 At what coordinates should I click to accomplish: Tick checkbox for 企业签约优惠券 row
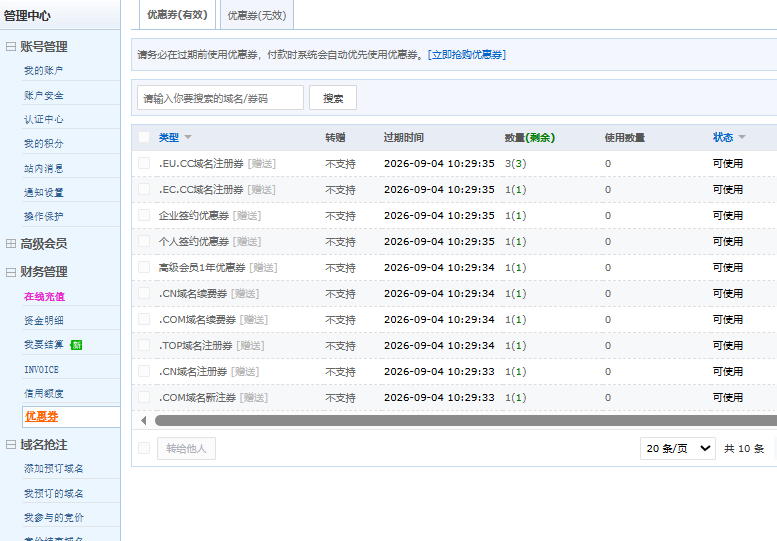144,215
